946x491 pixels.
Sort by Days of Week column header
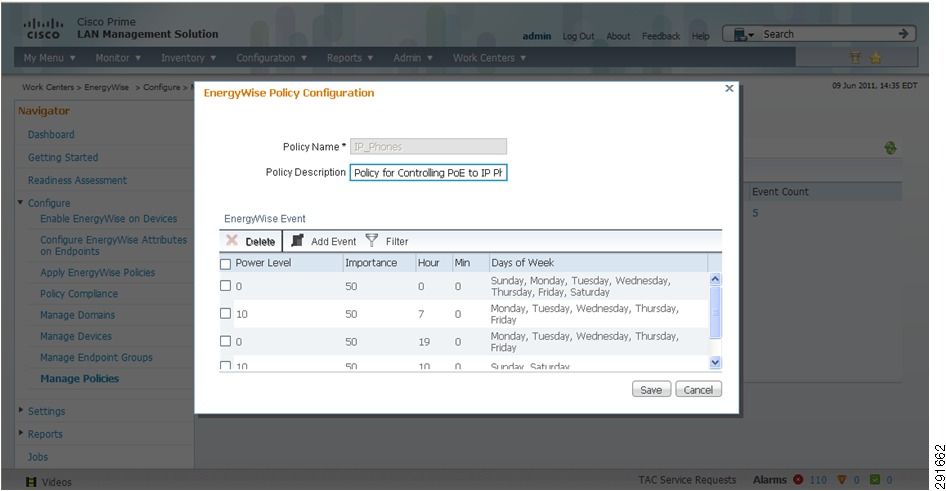coord(522,263)
